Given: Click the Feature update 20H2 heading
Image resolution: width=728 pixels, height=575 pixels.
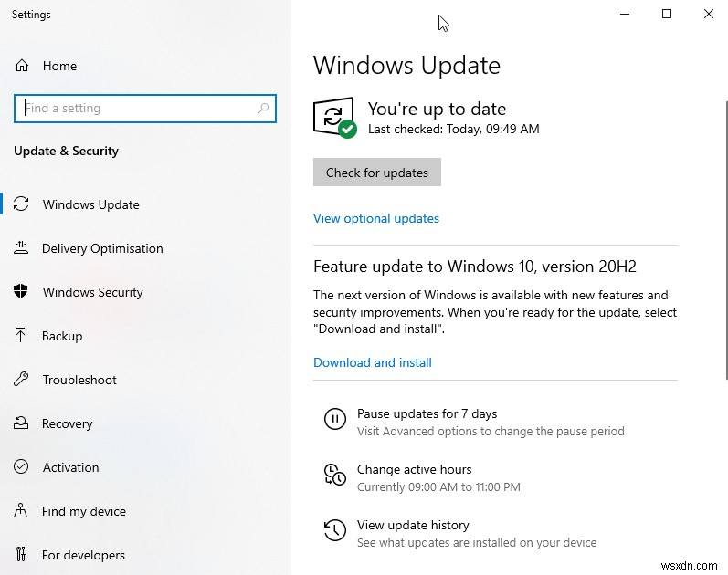Looking at the screenshot, I should tap(475, 267).
